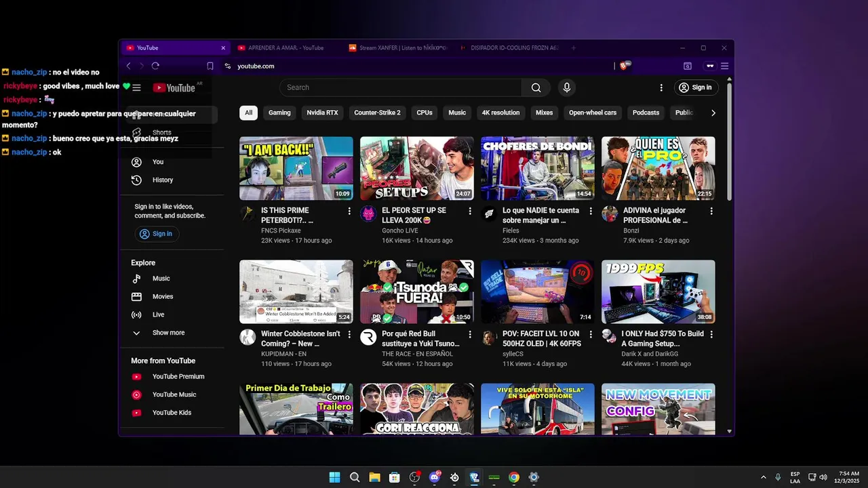868x488 pixels.
Task: Toggle the taskbar microphone indicator
Action: tap(778, 477)
